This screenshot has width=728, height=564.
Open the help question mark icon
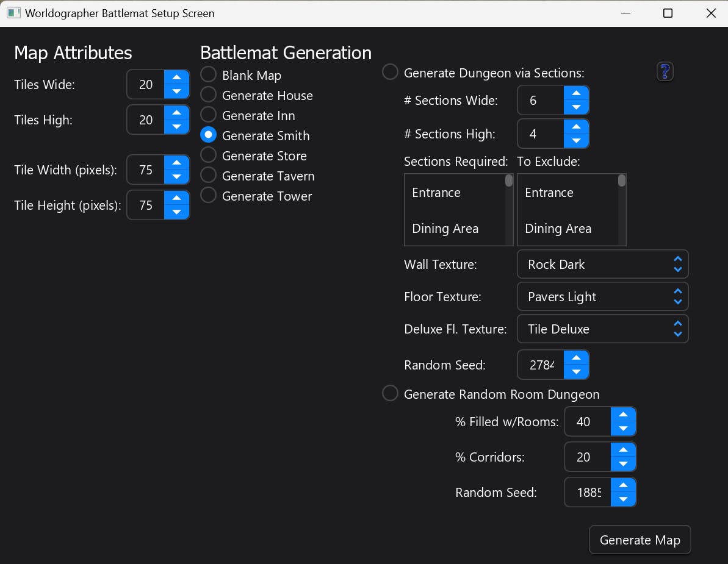click(x=665, y=71)
